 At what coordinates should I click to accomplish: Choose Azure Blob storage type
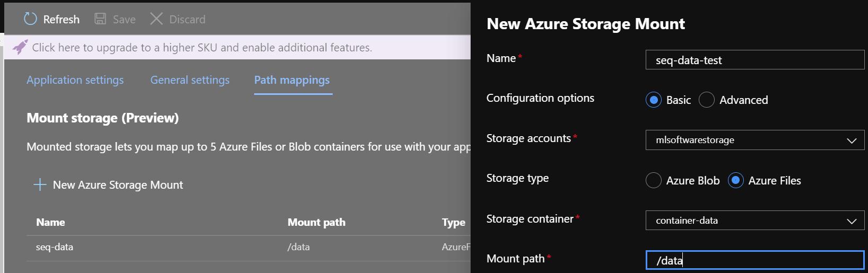pos(654,180)
